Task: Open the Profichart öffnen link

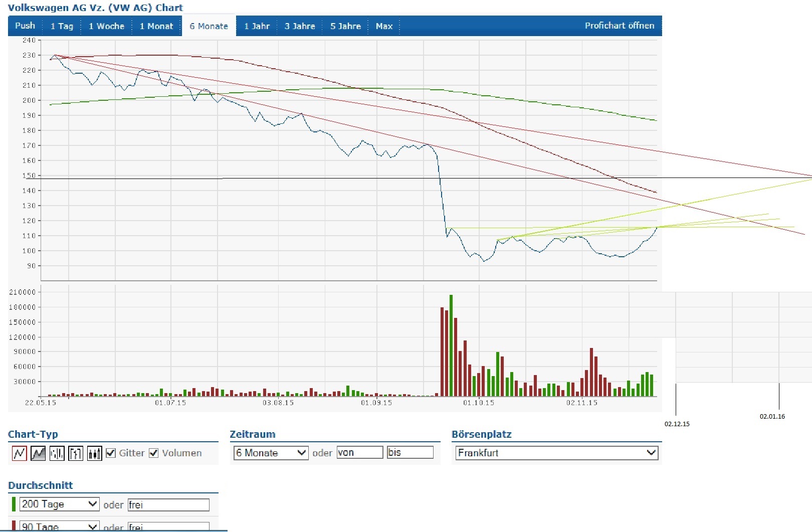Action: pos(620,26)
